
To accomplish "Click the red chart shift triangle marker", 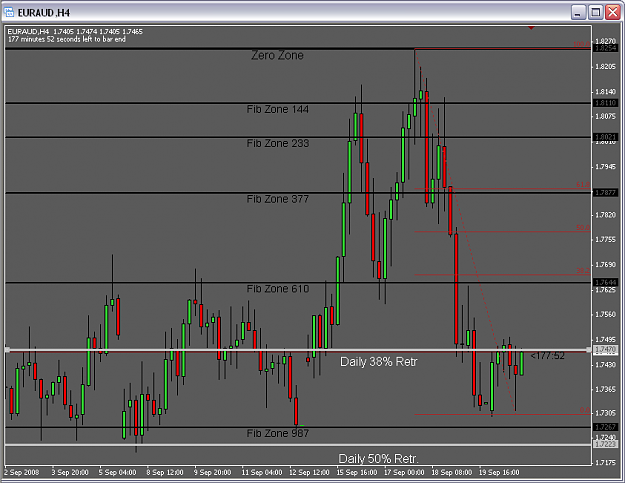I will (x=531, y=27).
